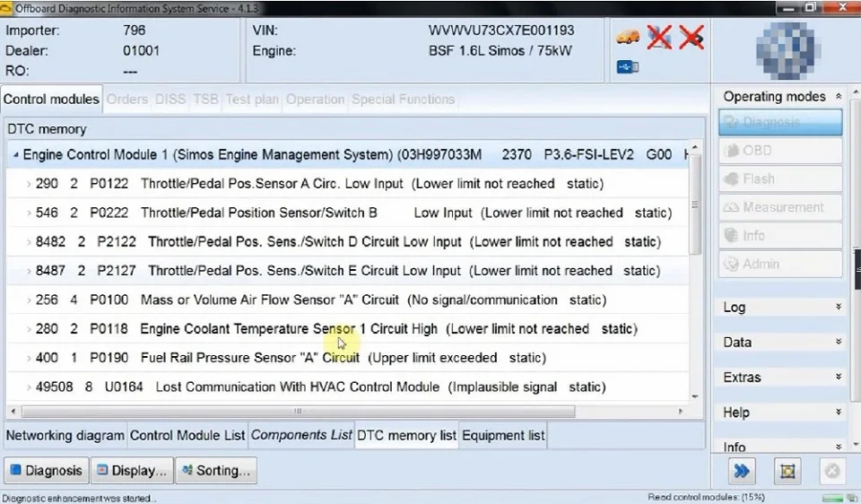The width and height of the screenshot is (861, 504).
Task: Open the DISS tab
Action: [x=170, y=100]
